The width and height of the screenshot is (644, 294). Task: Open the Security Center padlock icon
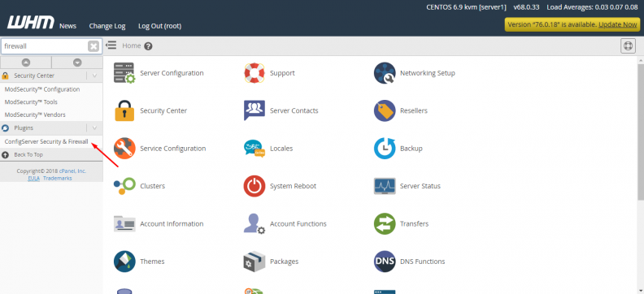pos(124,110)
